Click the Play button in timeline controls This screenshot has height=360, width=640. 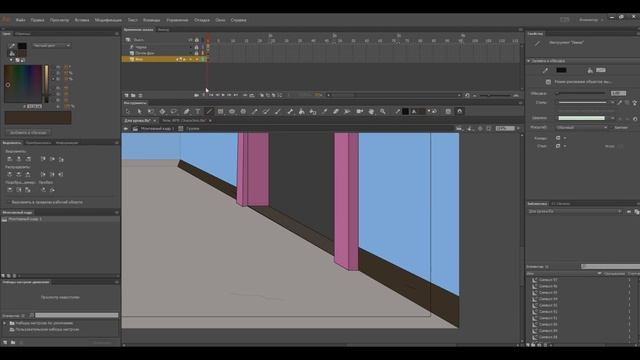coord(223,95)
